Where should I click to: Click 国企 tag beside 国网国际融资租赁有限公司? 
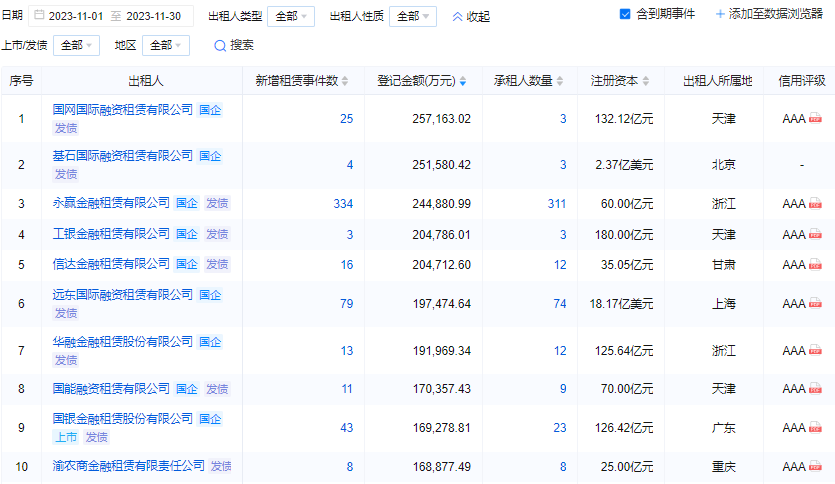[x=210, y=110]
